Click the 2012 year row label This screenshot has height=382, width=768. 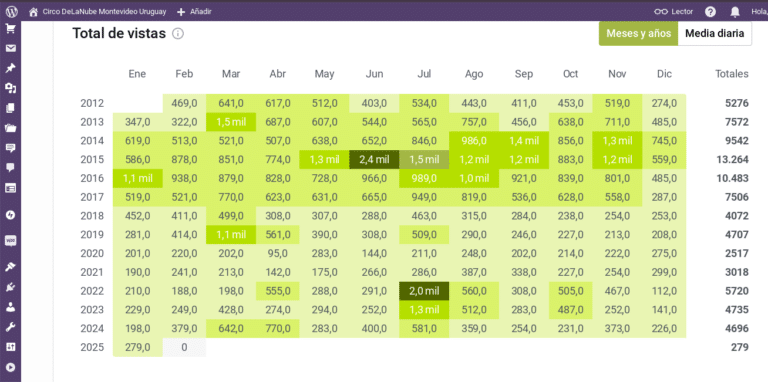click(x=92, y=103)
